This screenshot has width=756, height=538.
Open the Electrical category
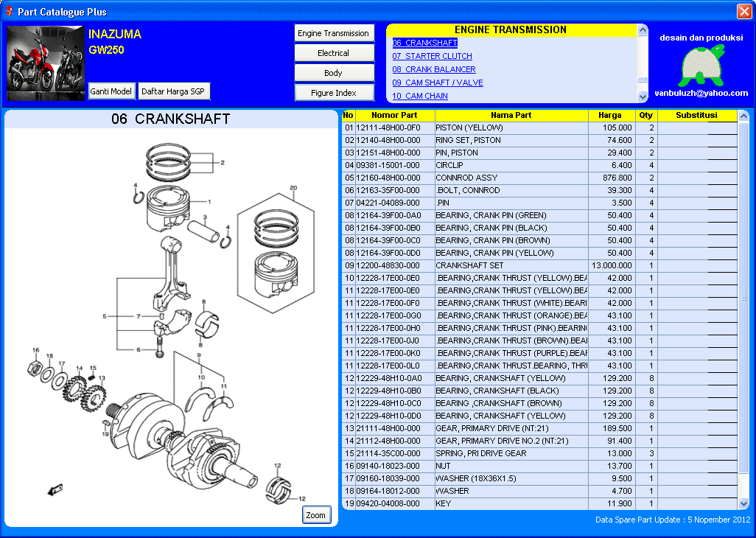pyautogui.click(x=334, y=53)
